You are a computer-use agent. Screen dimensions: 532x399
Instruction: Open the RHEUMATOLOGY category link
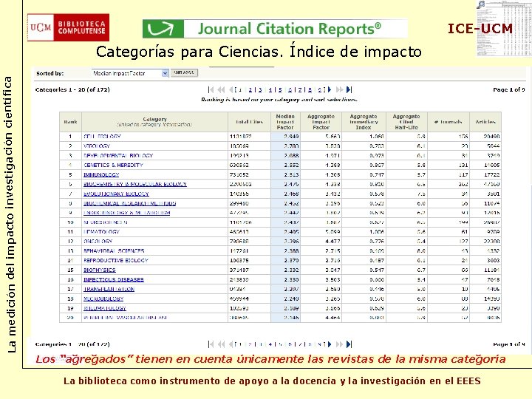click(x=105, y=308)
